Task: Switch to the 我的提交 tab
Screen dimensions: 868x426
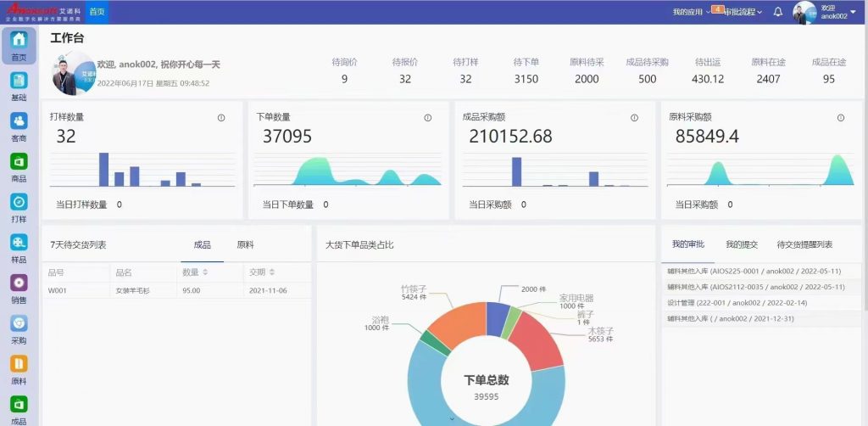Action: click(741, 244)
